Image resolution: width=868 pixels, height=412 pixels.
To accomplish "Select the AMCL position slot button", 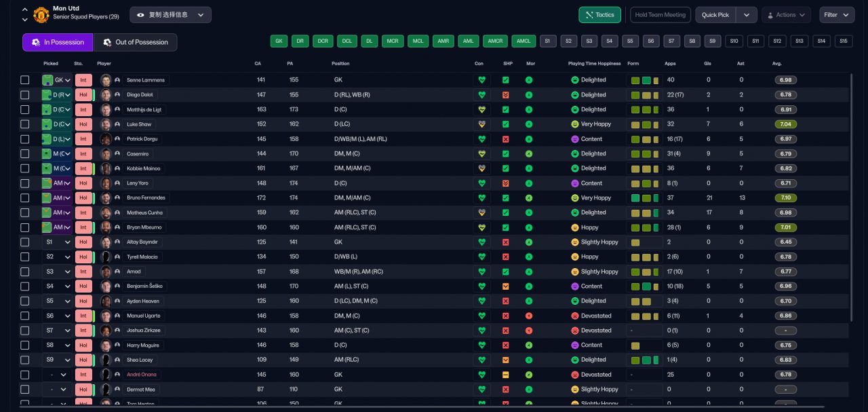I will [x=524, y=41].
